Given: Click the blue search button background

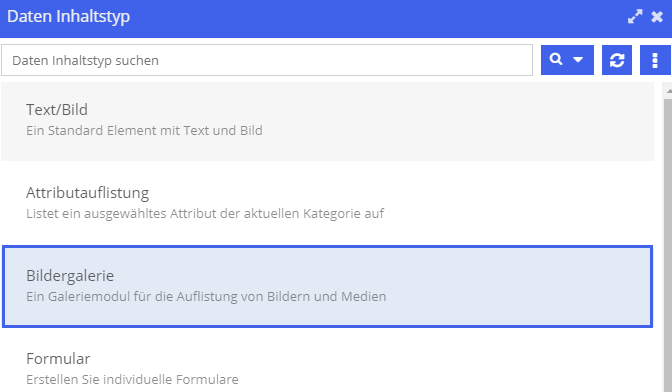Looking at the screenshot, I should click(567, 60).
